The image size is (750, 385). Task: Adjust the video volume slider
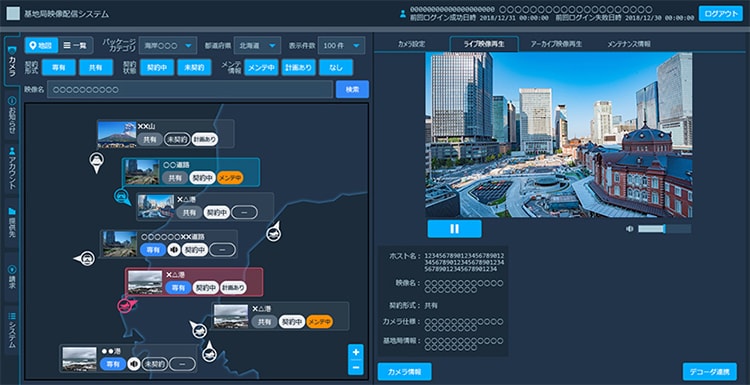coord(664,229)
